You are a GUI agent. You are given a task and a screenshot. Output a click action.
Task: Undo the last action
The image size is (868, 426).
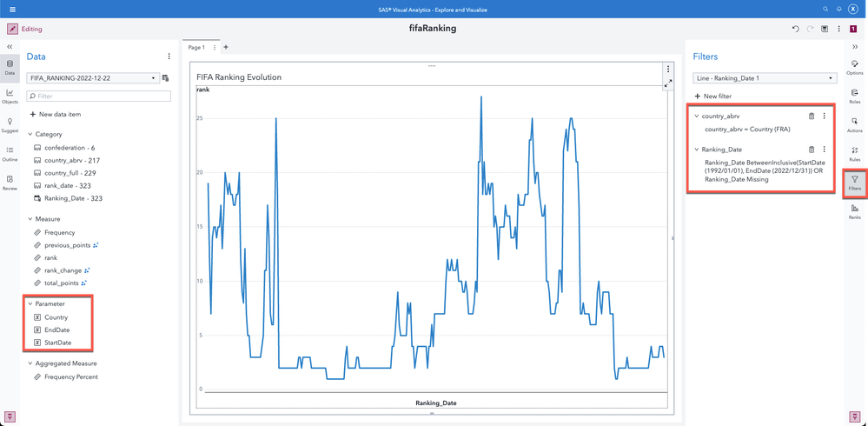[796, 29]
